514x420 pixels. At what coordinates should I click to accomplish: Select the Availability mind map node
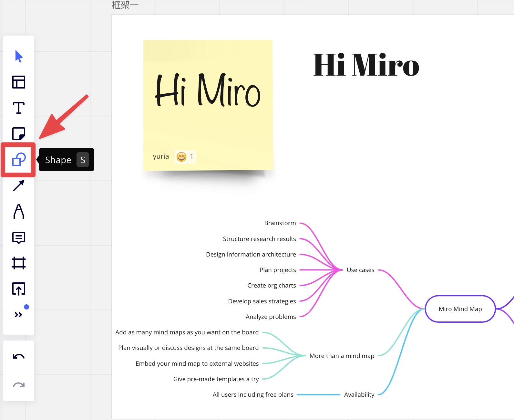click(x=359, y=394)
